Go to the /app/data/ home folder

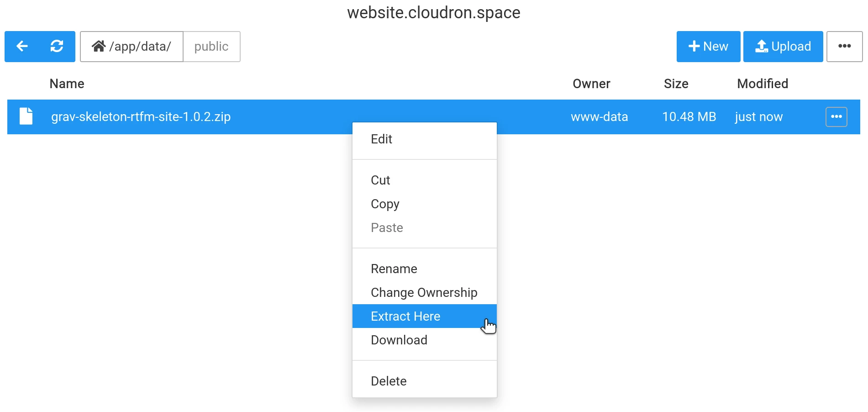pyautogui.click(x=132, y=46)
